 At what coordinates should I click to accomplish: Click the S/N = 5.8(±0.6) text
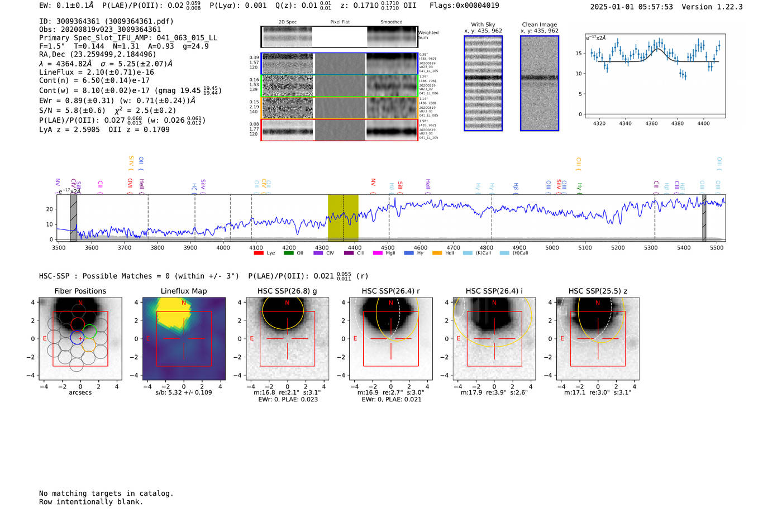pos(72,111)
